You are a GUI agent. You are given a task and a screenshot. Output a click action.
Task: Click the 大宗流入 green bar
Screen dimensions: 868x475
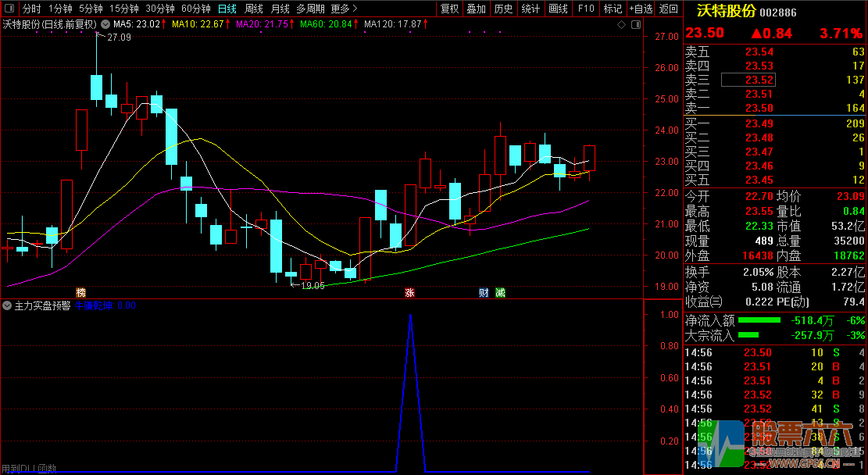[748, 334]
